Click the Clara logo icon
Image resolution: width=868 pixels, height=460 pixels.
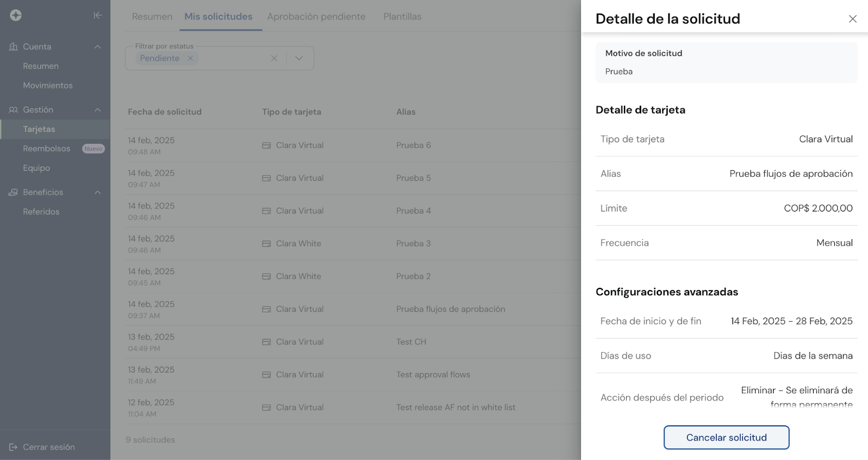(16, 15)
